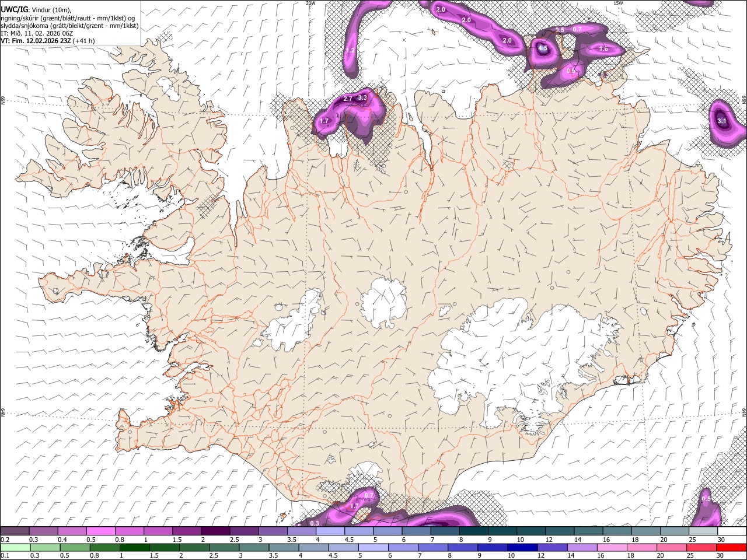
Task: Select the 0.8 orchid swatch in upper scale
Action: (130, 531)
